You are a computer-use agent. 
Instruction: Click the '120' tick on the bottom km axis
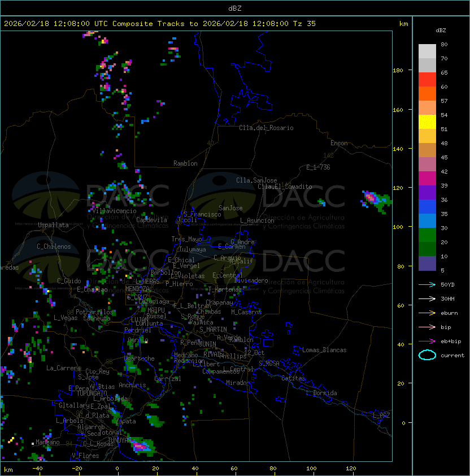pyautogui.click(x=351, y=469)
